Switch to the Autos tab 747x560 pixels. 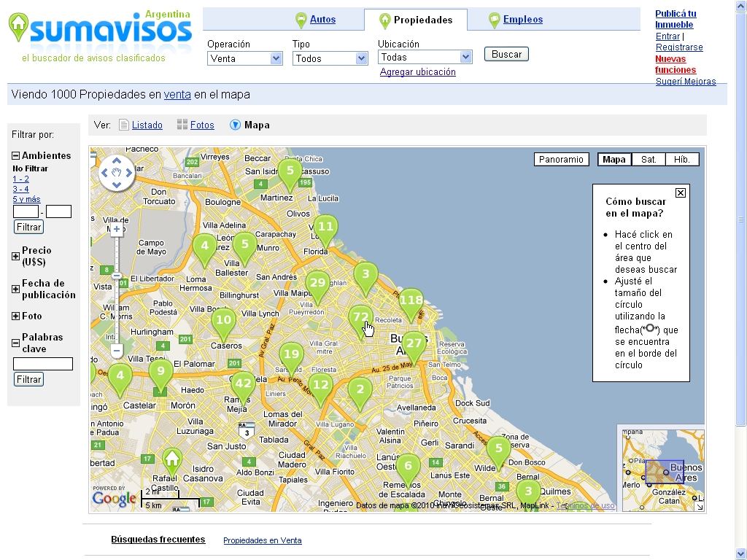coord(322,20)
